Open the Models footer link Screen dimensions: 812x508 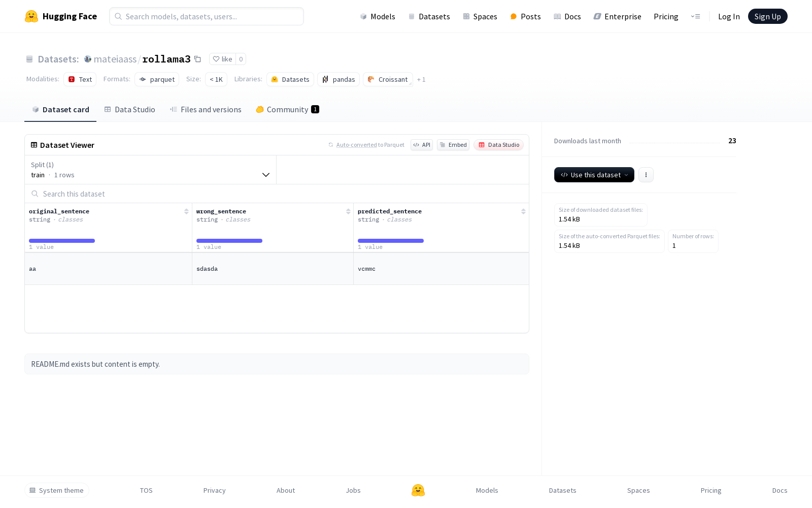[487, 490]
